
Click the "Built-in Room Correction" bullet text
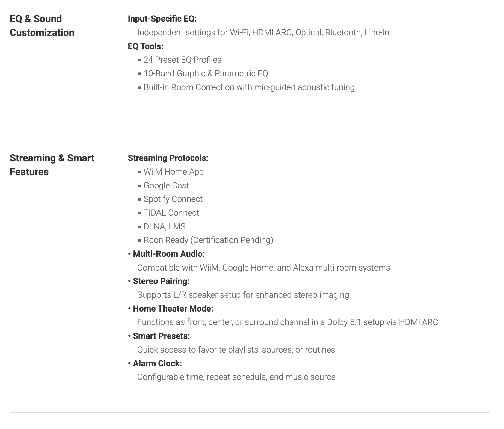click(249, 87)
